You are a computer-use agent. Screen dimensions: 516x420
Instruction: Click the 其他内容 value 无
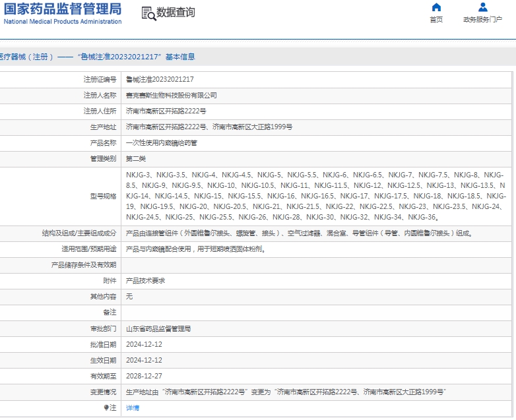pos(129,296)
